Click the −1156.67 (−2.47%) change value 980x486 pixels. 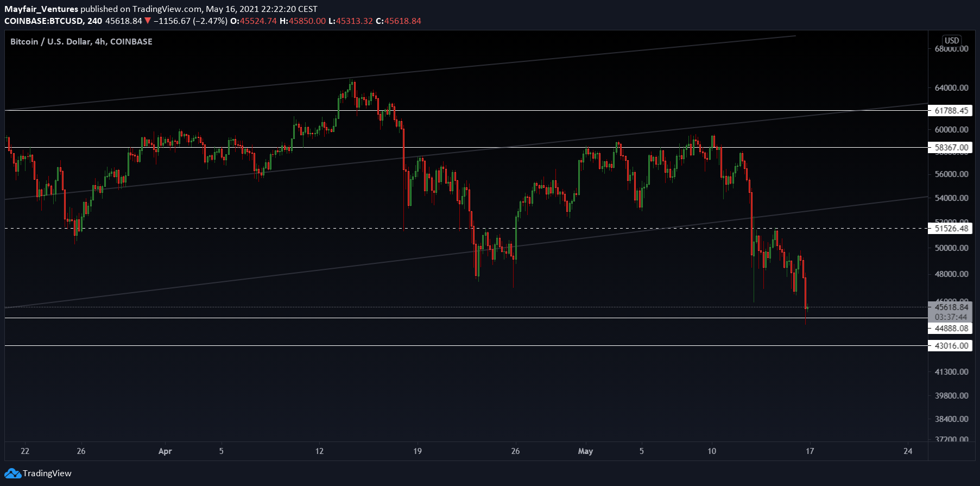click(191, 21)
